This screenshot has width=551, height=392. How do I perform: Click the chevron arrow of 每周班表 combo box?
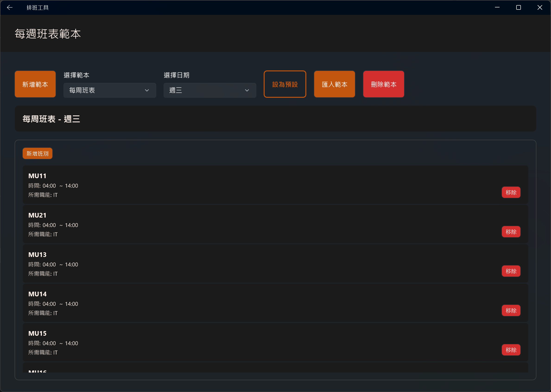pos(147,90)
